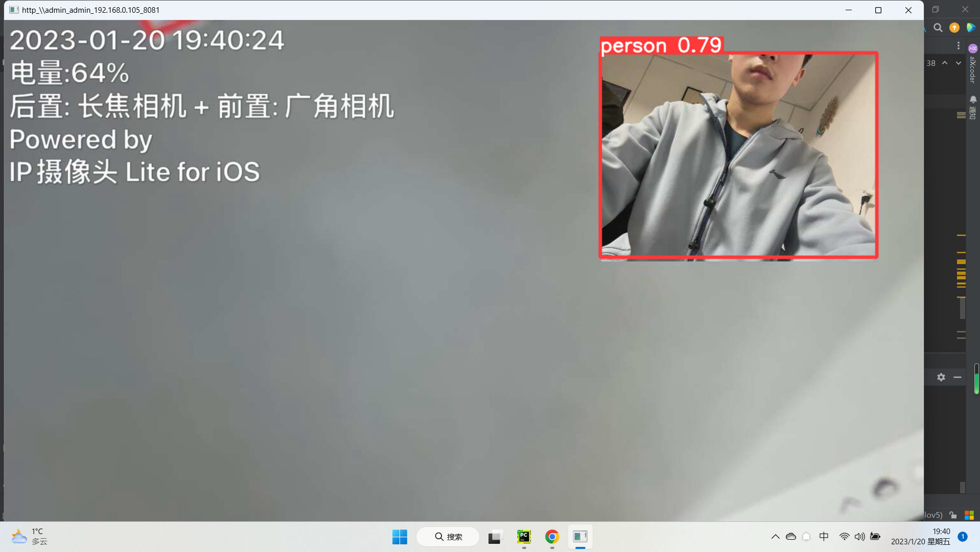980x552 pixels.
Task: Open the volume speaker tray icon
Action: [860, 537]
